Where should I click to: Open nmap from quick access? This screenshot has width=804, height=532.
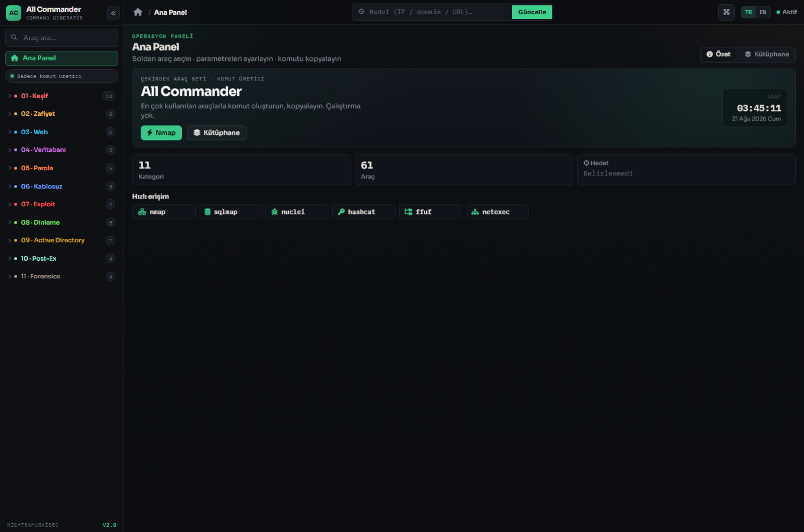tap(164, 212)
